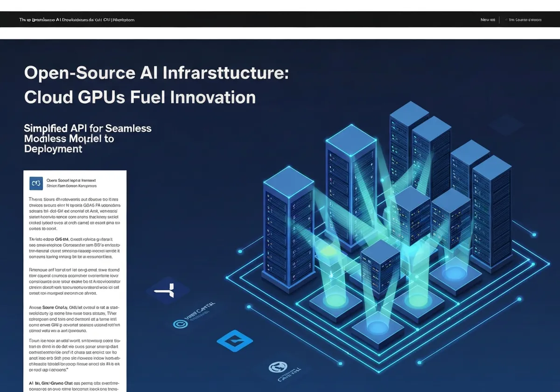Open the far-right link in the header bar
The width and height of the screenshot is (560, 392).
tap(525, 20)
